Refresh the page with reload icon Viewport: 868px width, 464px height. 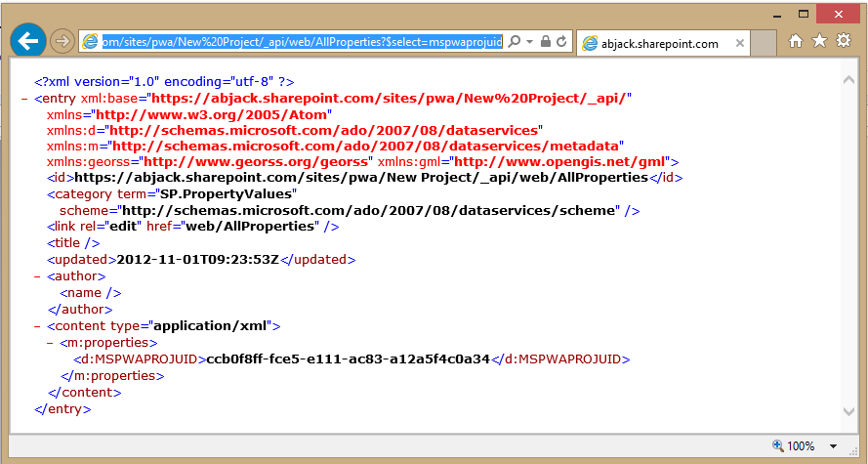tap(561, 42)
